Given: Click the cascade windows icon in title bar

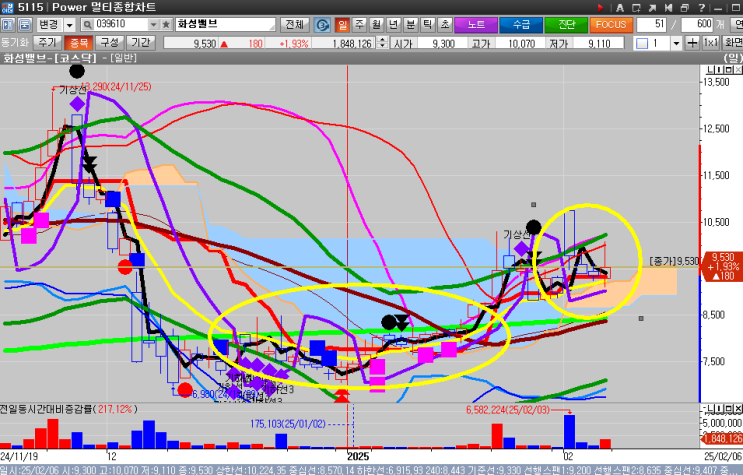Looking at the screenshot, I should [685, 8].
